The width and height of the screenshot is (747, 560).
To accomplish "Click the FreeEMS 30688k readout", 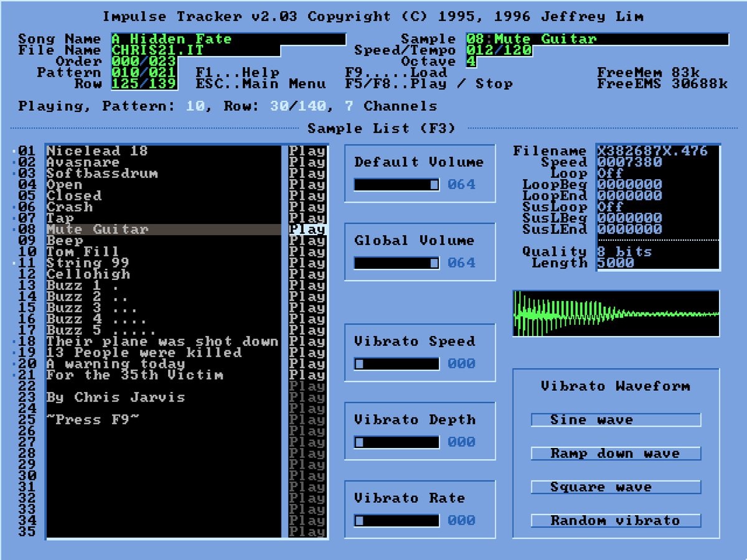I will coord(662,84).
